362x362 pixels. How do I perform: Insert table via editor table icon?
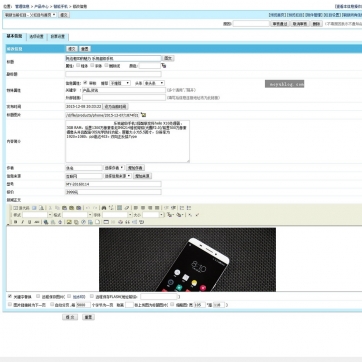coord(106,222)
